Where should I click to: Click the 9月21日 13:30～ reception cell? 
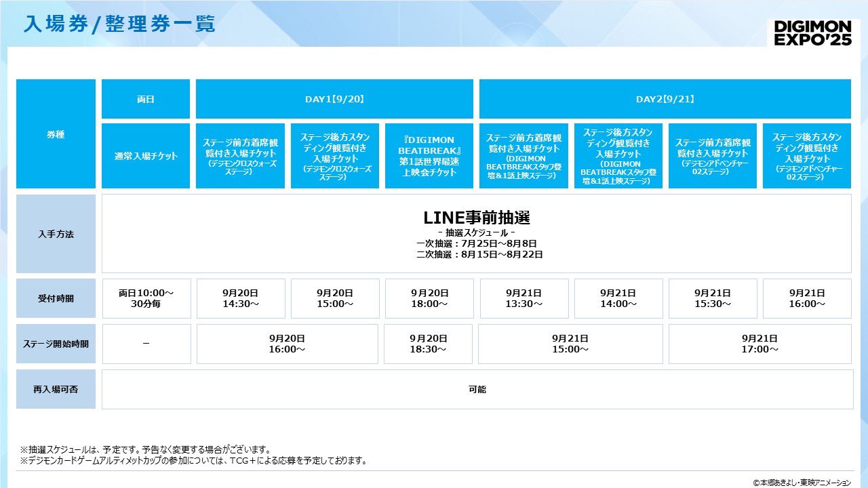coord(524,298)
